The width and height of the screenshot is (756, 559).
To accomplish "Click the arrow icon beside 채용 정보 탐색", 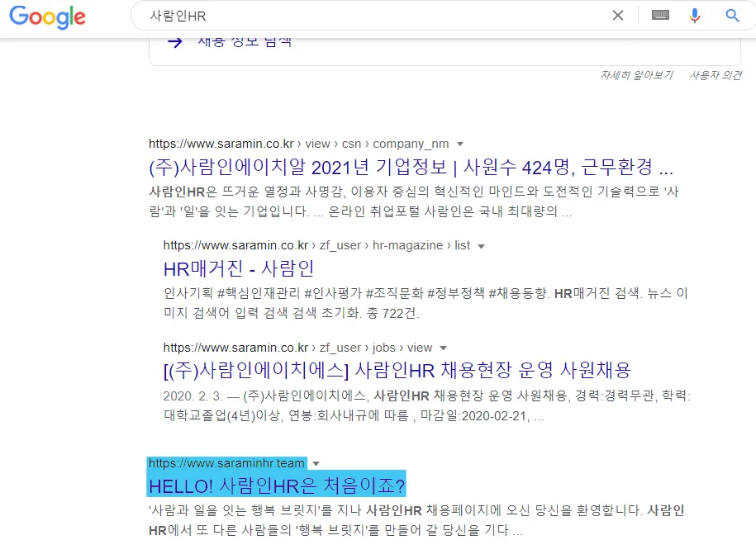I will [174, 42].
